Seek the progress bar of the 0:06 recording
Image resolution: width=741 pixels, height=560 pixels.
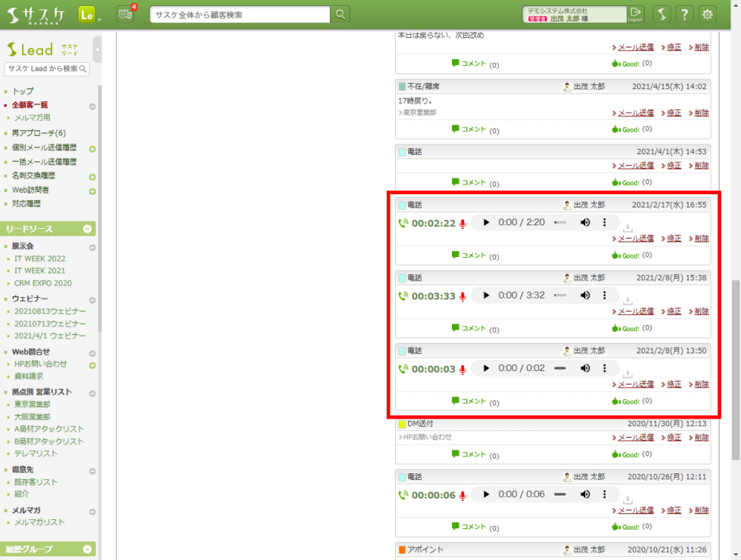(559, 495)
